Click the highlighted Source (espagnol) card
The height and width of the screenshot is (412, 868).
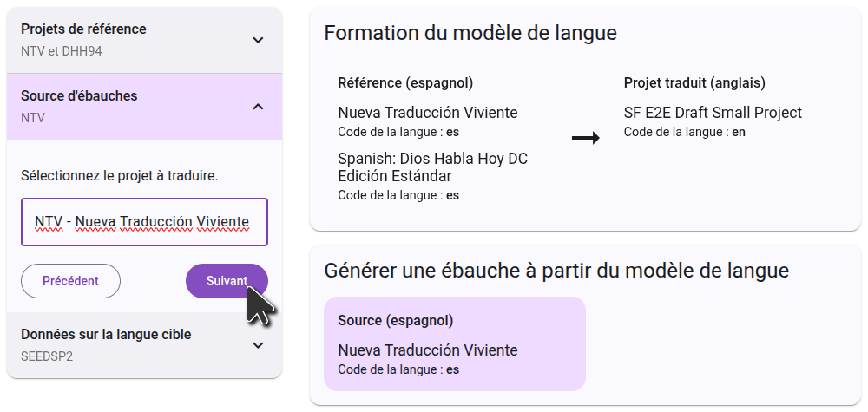(x=454, y=343)
